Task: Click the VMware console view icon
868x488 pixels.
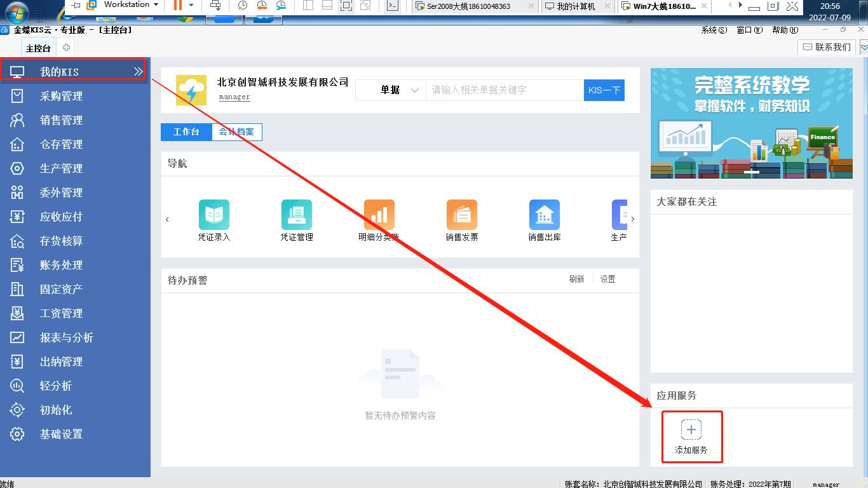Action: pos(393,6)
